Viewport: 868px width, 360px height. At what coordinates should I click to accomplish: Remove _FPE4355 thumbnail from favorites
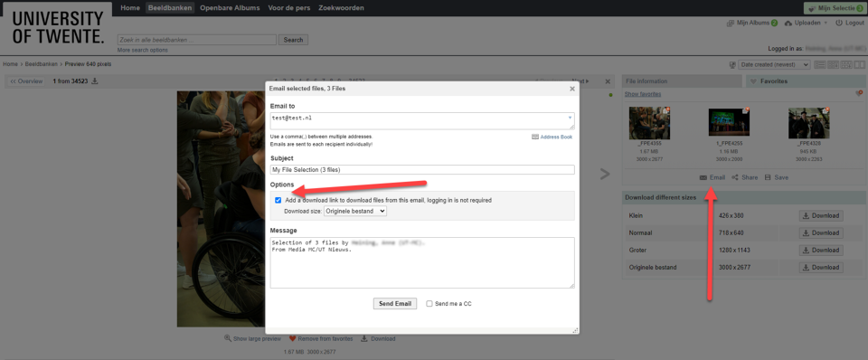point(667,109)
